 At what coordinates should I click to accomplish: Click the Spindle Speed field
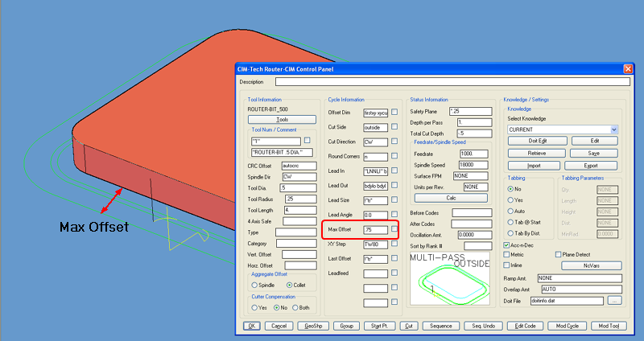tap(473, 165)
